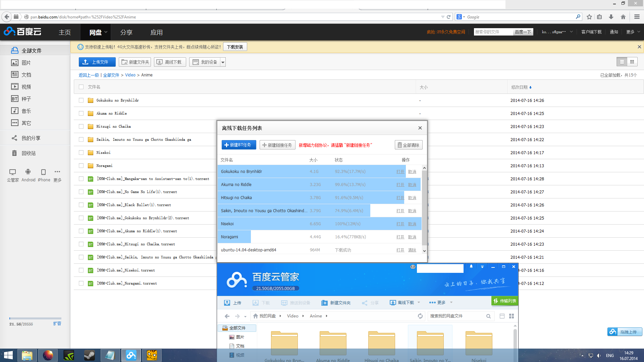Image resolution: width=644 pixels, height=362 pixels.
Task: Open 音乐 (Music) category in sidebar
Action: click(21, 111)
